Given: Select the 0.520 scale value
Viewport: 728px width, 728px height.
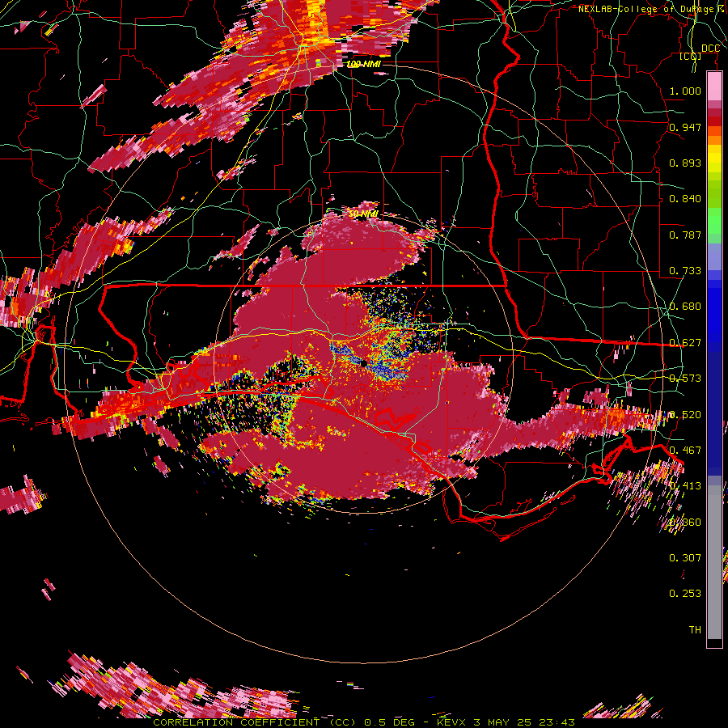Looking at the screenshot, I should point(685,415).
